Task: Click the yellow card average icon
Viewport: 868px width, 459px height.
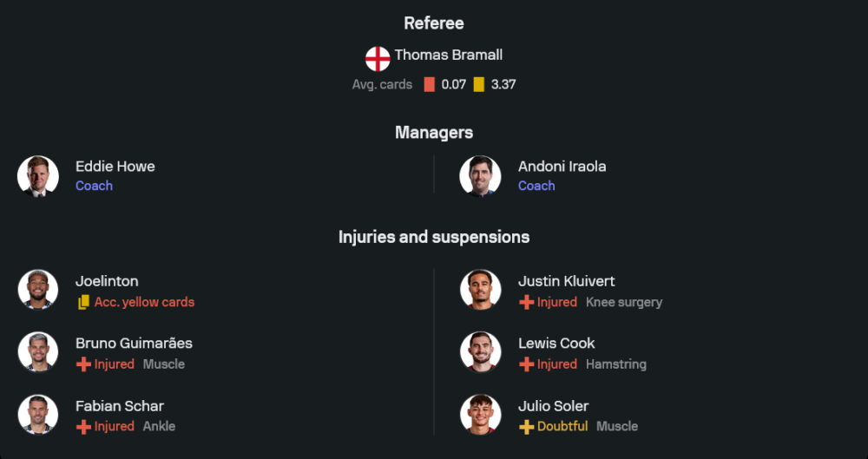Action: click(478, 85)
